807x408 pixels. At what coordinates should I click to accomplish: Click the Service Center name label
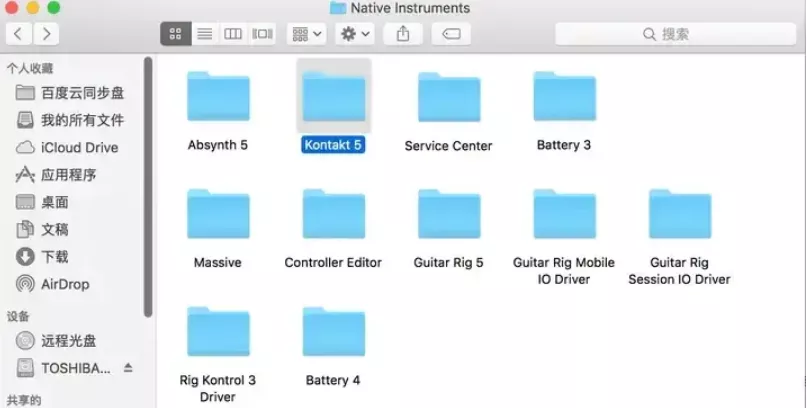pos(448,146)
